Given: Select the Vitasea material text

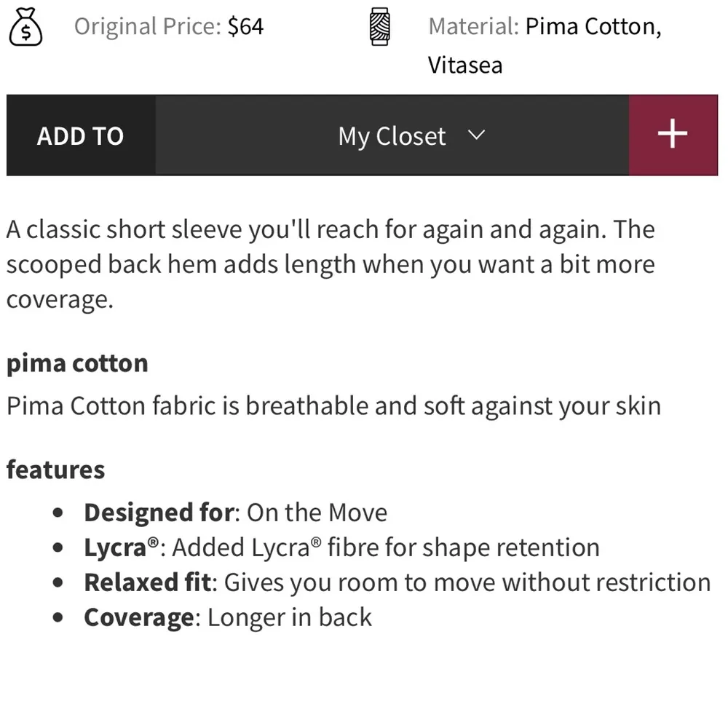Looking at the screenshot, I should pos(465,65).
